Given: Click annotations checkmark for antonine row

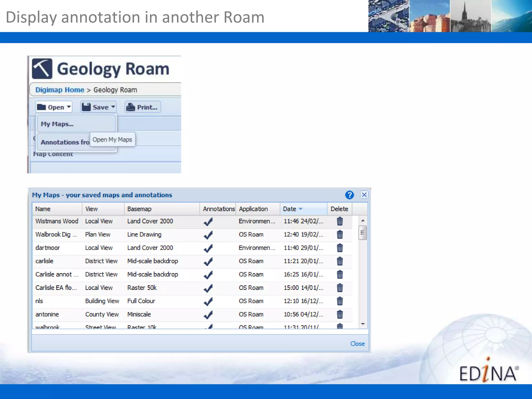Looking at the screenshot, I should (208, 315).
